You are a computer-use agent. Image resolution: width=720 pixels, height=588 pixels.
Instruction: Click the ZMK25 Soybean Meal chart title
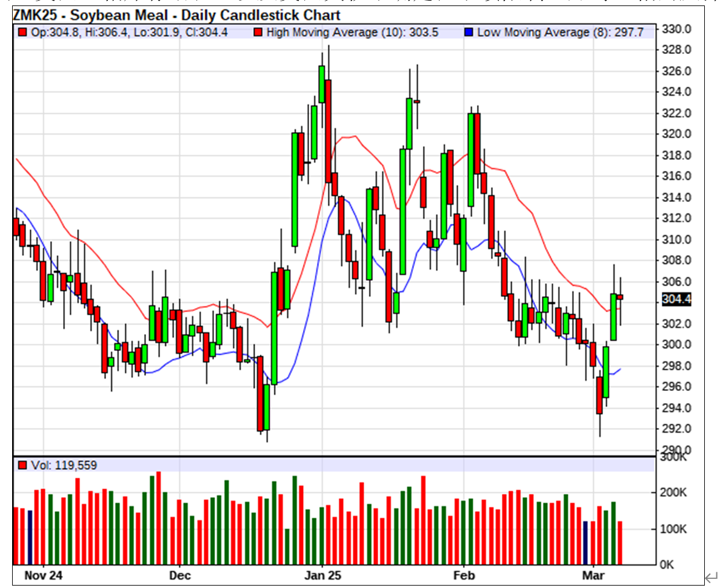click(176, 15)
